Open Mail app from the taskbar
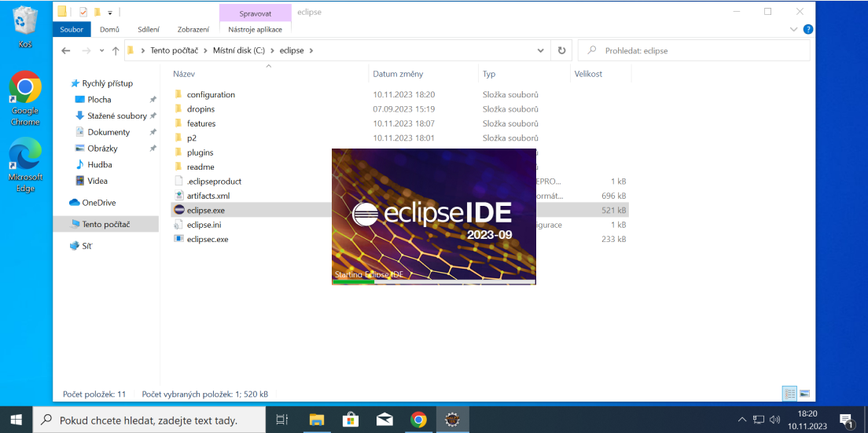The height and width of the screenshot is (433, 868). 384,420
